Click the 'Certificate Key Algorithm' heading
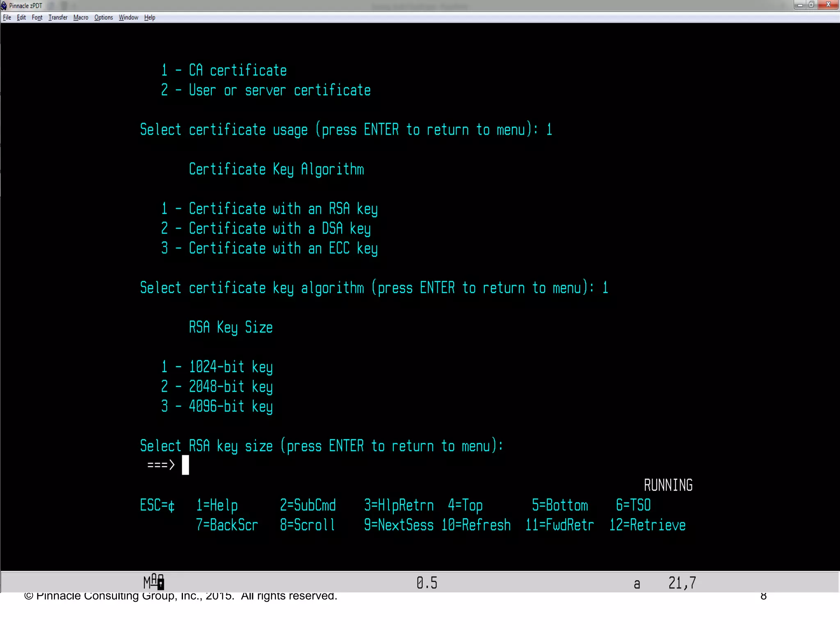Viewport: 840px width, 630px height. tap(276, 169)
